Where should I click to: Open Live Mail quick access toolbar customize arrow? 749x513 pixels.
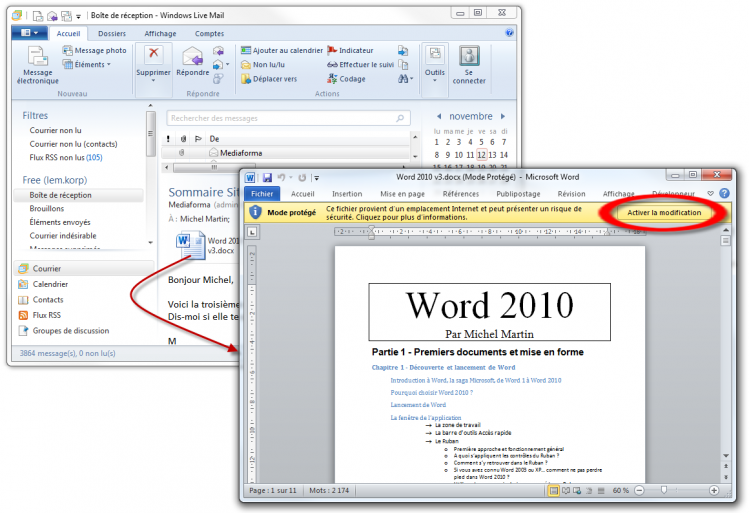point(78,16)
